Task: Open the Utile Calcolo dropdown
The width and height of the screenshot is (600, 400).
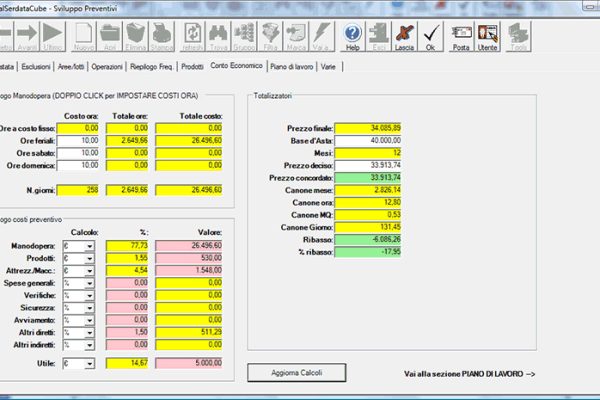Action: pos(89,365)
